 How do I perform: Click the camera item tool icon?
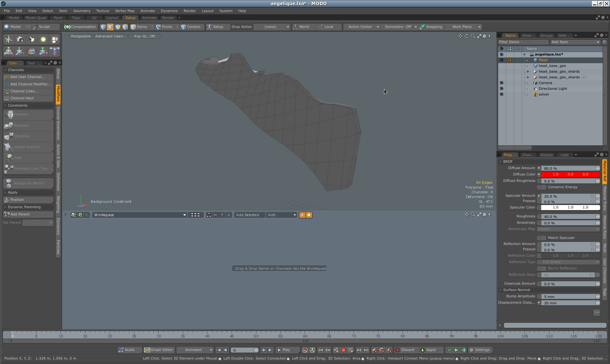tap(20, 39)
